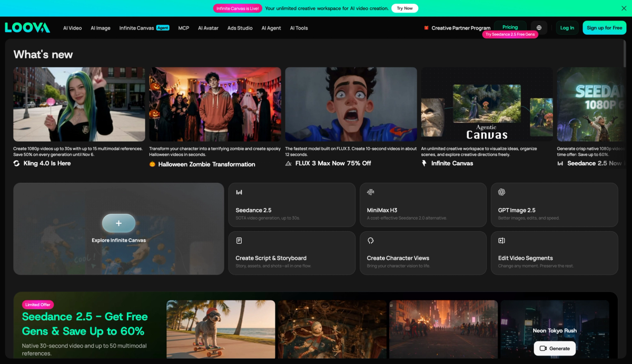Click the LOOVA logo
This screenshot has width=632, height=364.
pyautogui.click(x=27, y=28)
